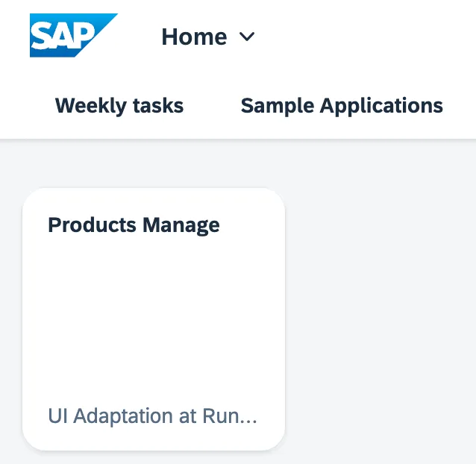Expand the chevron arrow beside Home
The height and width of the screenshot is (464, 476).
click(247, 37)
